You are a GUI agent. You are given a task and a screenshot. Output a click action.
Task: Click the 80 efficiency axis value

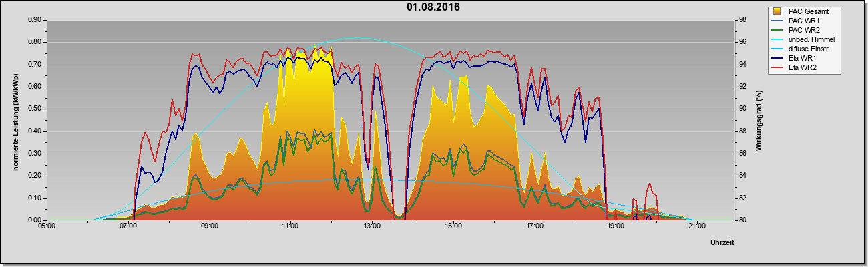point(742,220)
